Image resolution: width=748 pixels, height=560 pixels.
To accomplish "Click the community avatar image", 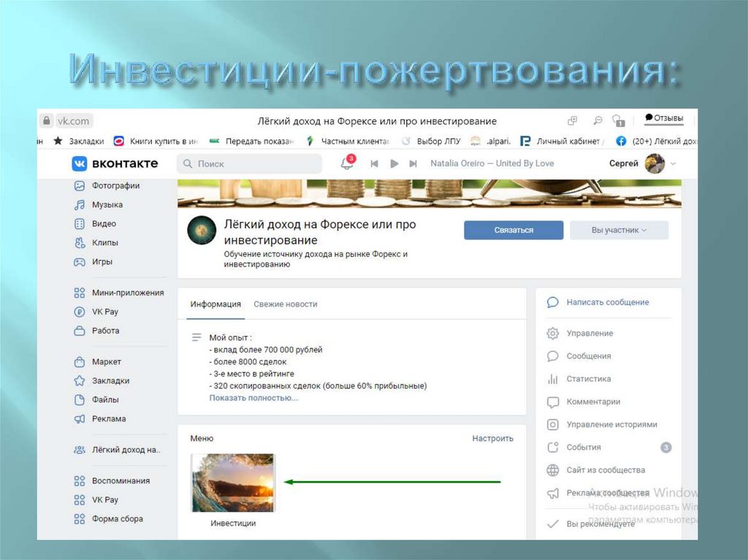I will 202,230.
